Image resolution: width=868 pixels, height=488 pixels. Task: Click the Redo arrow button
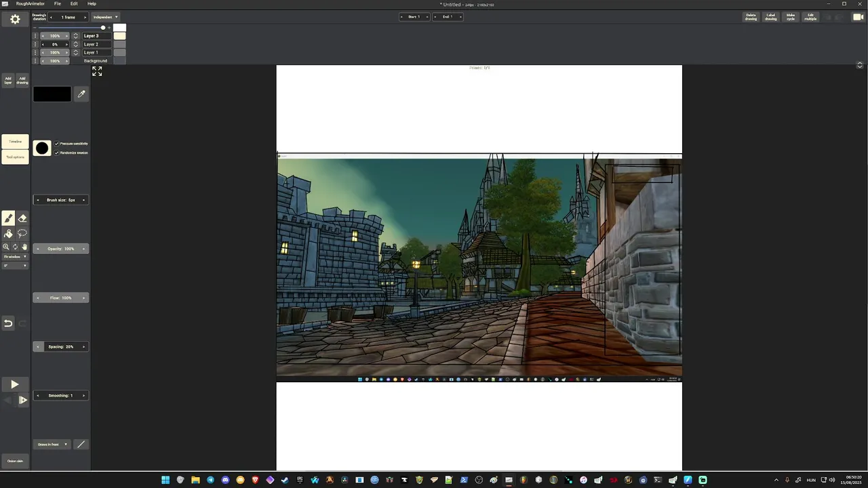(x=22, y=323)
